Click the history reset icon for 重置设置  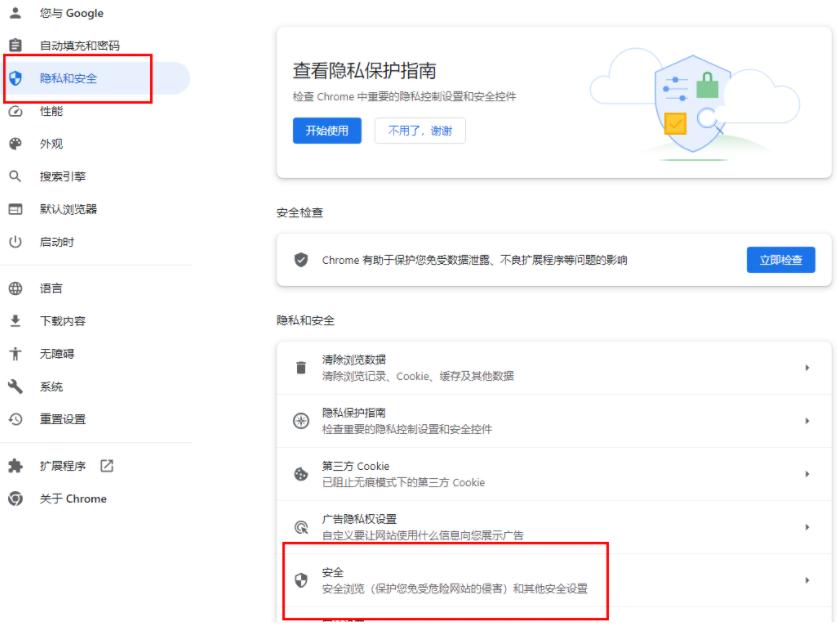[15, 419]
